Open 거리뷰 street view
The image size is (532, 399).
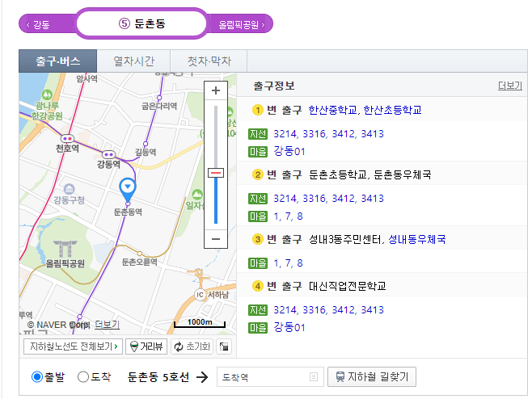[146, 346]
